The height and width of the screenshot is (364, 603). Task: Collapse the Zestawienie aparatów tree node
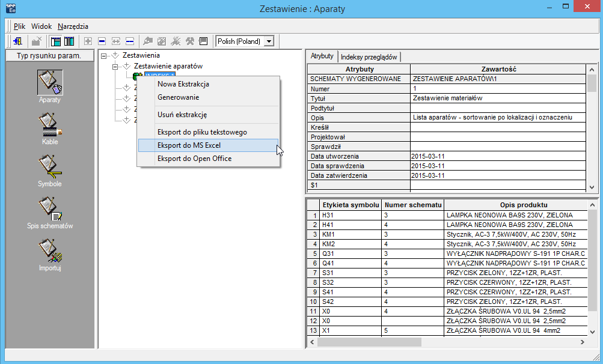[x=115, y=67]
